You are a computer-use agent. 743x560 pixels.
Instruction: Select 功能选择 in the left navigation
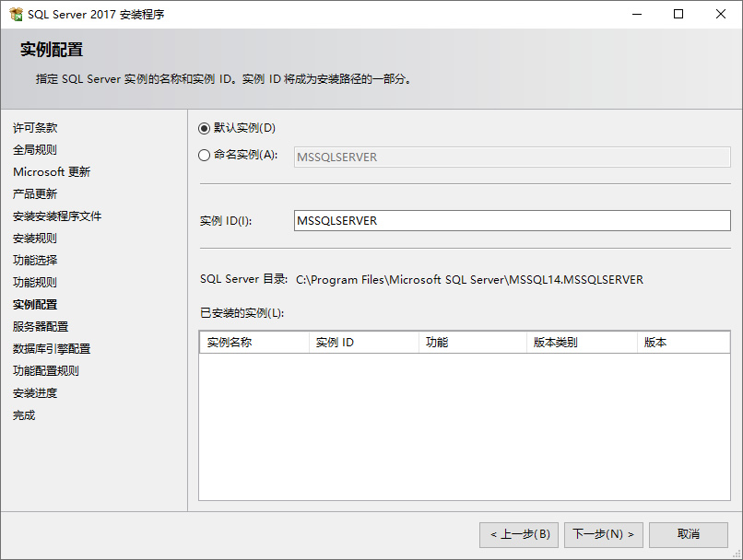35,261
